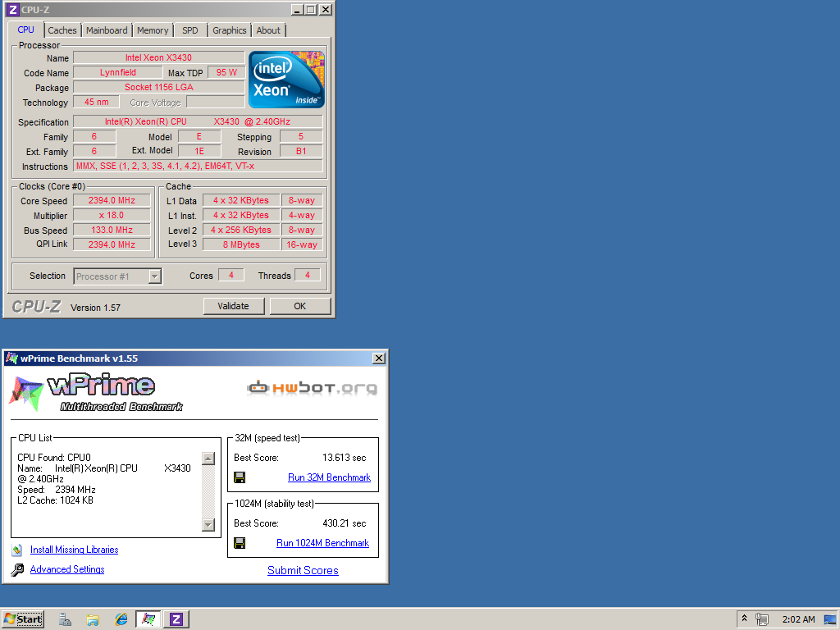Click the Threads value 4
Image resolution: width=840 pixels, height=630 pixels.
[x=308, y=275]
